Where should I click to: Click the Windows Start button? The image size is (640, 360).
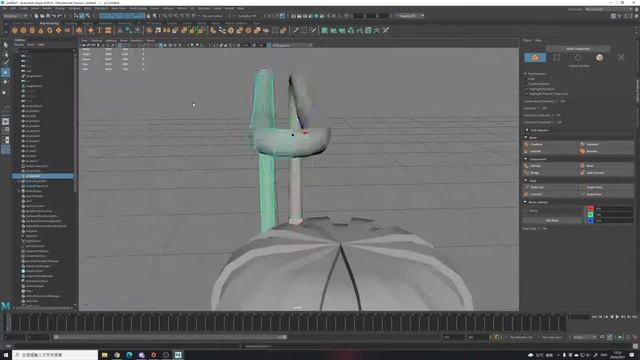[x=6, y=355]
